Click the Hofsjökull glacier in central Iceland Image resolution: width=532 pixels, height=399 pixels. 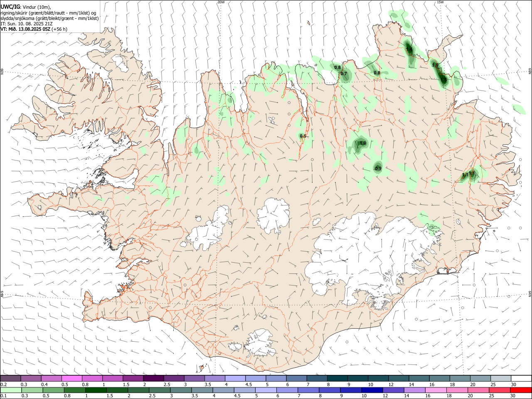click(273, 215)
